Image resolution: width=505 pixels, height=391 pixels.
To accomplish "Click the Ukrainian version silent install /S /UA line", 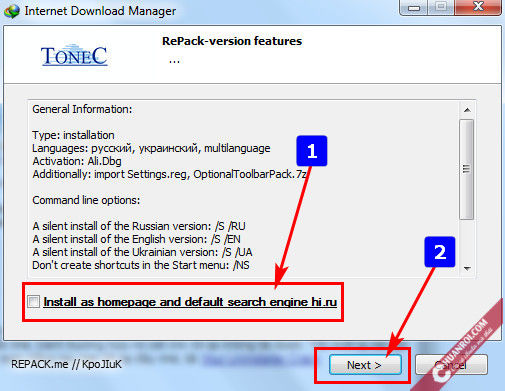I will [x=142, y=252].
